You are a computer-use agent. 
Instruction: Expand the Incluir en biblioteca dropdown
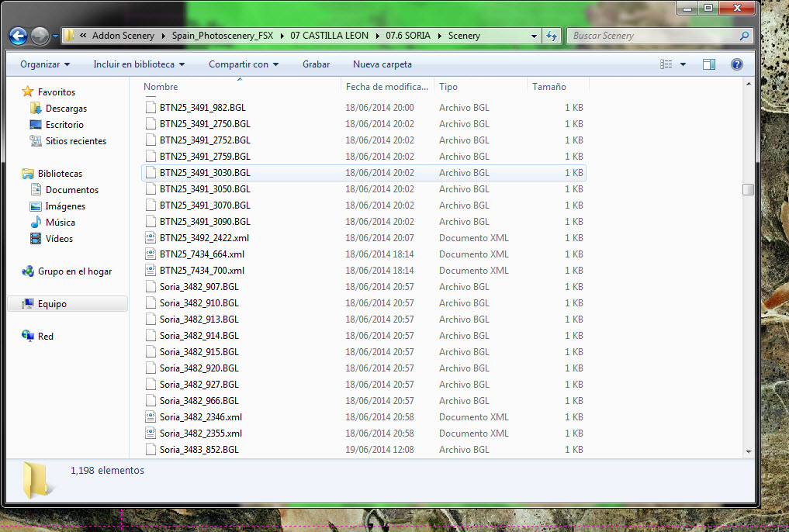[x=139, y=64]
